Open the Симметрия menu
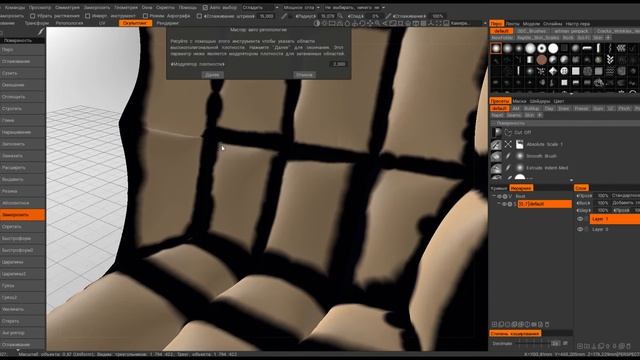The width and height of the screenshot is (640, 360). [x=67, y=7]
